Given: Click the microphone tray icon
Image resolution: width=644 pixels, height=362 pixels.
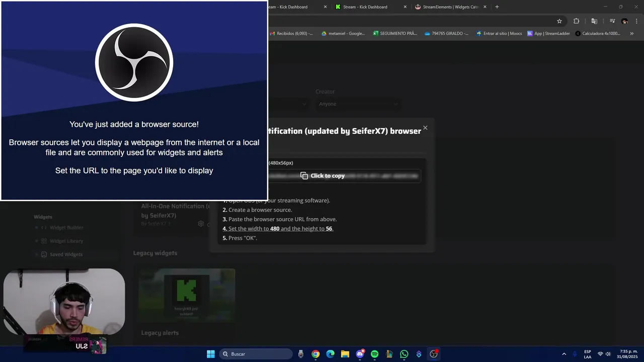Looking at the screenshot, I should [x=575, y=354].
